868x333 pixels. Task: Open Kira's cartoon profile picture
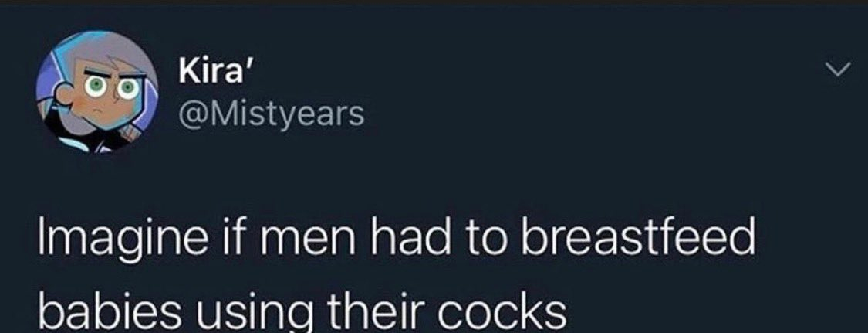click(97, 92)
